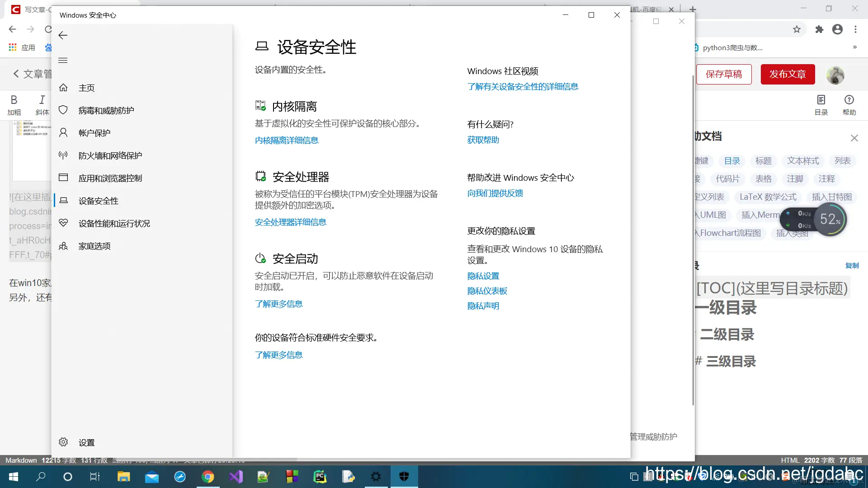
Task: Open Chrome's three-dot menu
Action: pos(856,29)
